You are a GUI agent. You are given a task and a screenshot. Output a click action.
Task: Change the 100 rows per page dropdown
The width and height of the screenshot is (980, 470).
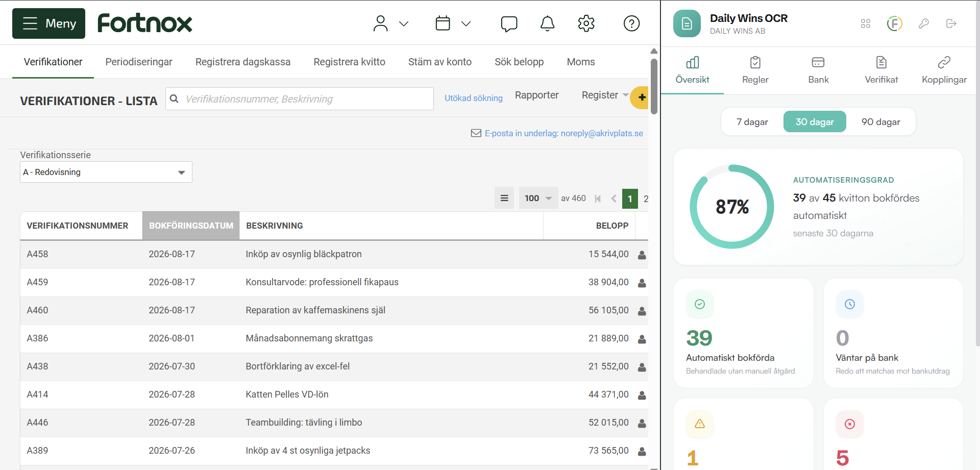[538, 198]
